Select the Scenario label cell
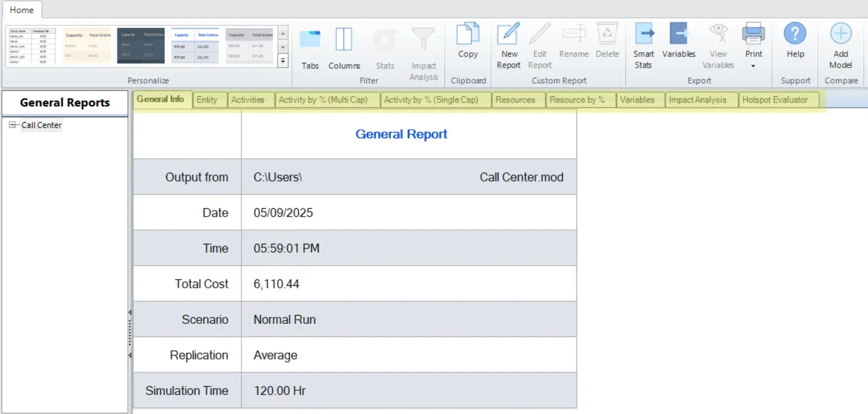 pos(187,319)
